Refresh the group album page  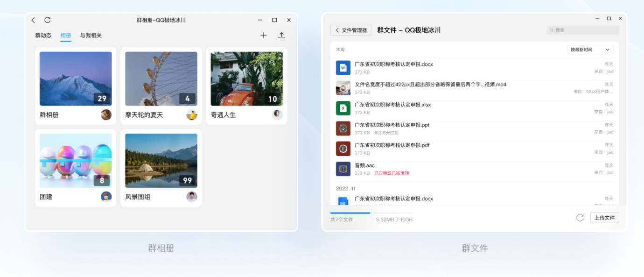click(x=47, y=20)
